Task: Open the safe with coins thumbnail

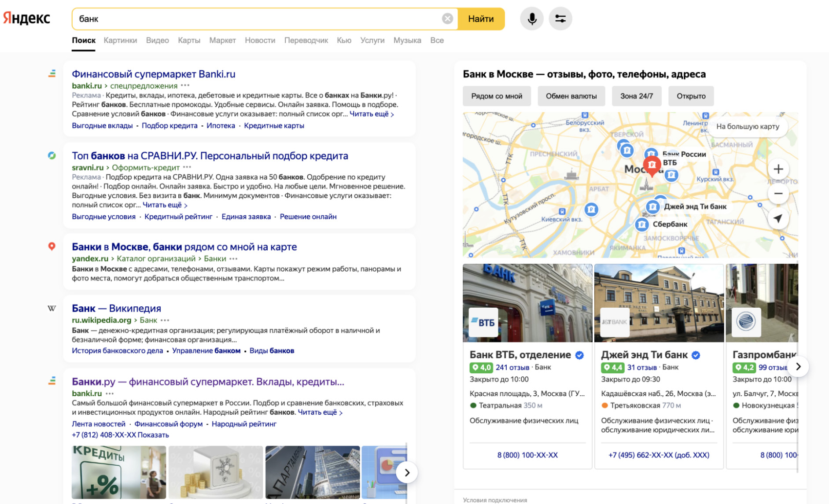Action: click(216, 472)
